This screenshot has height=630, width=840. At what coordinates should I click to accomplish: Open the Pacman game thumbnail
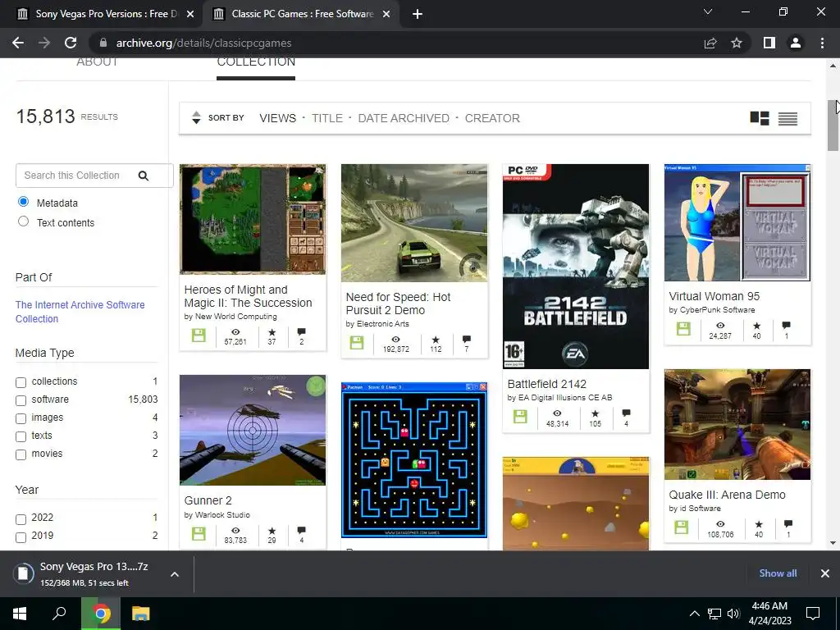(414, 459)
